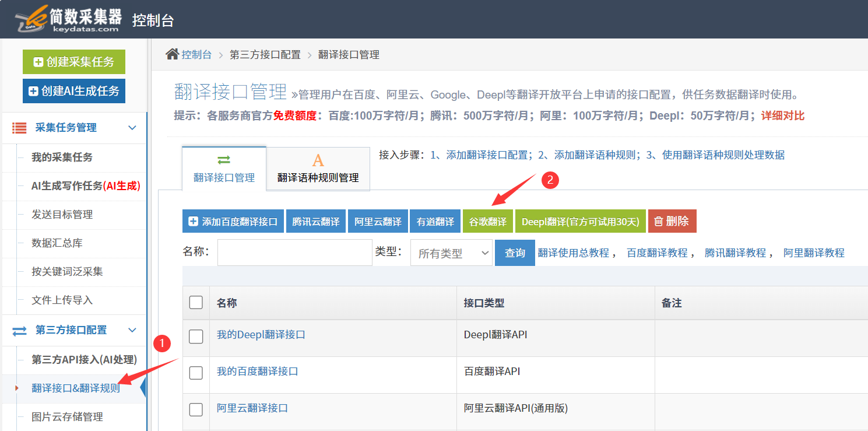The height and width of the screenshot is (431, 868).
Task: Click 腾讯云翻译 button
Action: click(x=316, y=222)
